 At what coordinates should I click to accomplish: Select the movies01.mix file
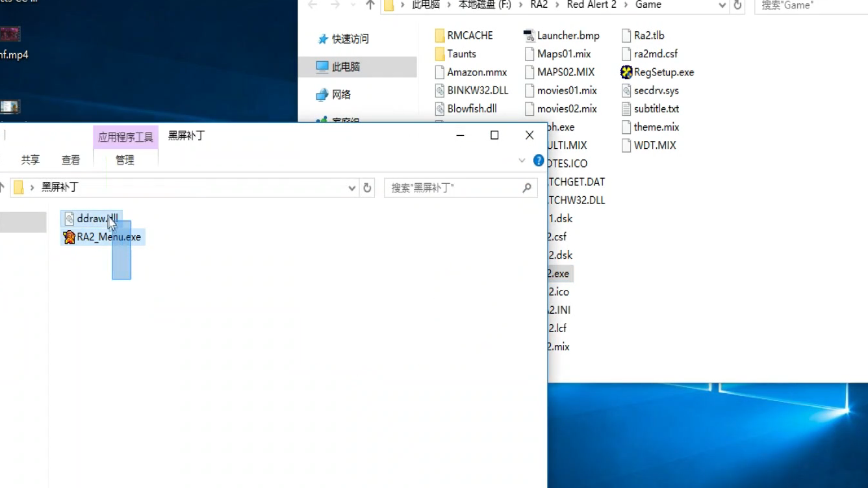tap(560, 90)
